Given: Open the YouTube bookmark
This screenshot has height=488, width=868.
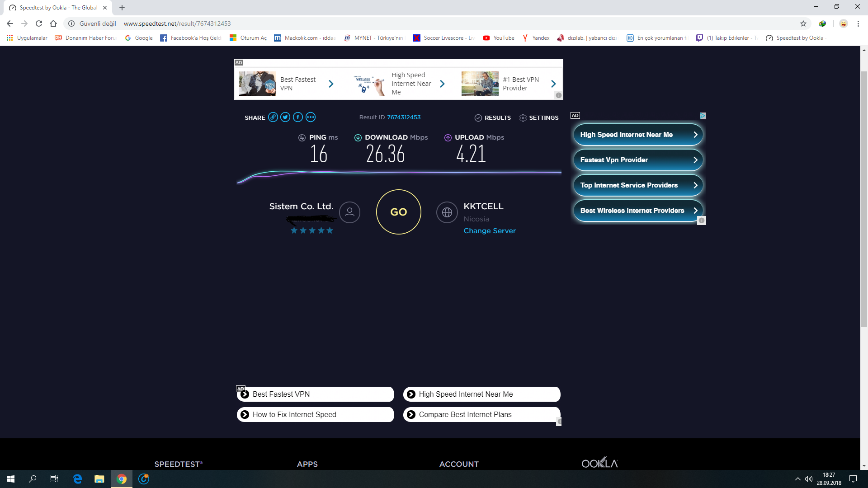Looking at the screenshot, I should click(499, 38).
